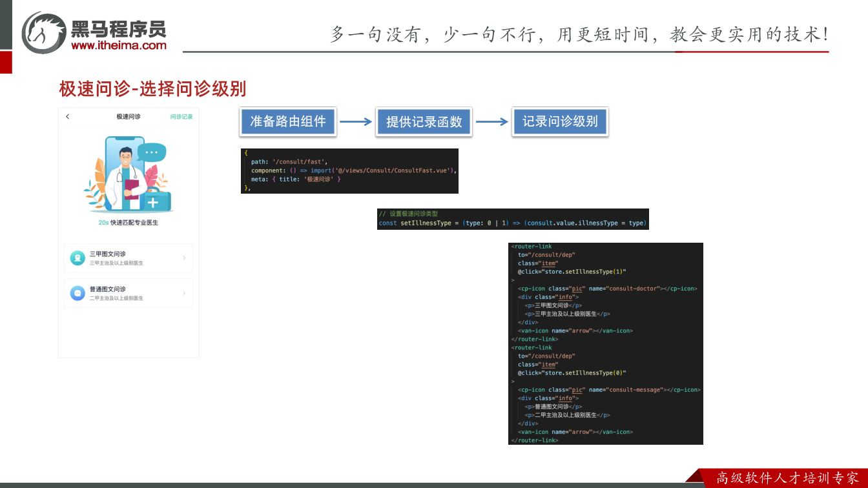Click the cp-icon line with consult-message
Viewport: 868px width, 488px height.
point(609,390)
